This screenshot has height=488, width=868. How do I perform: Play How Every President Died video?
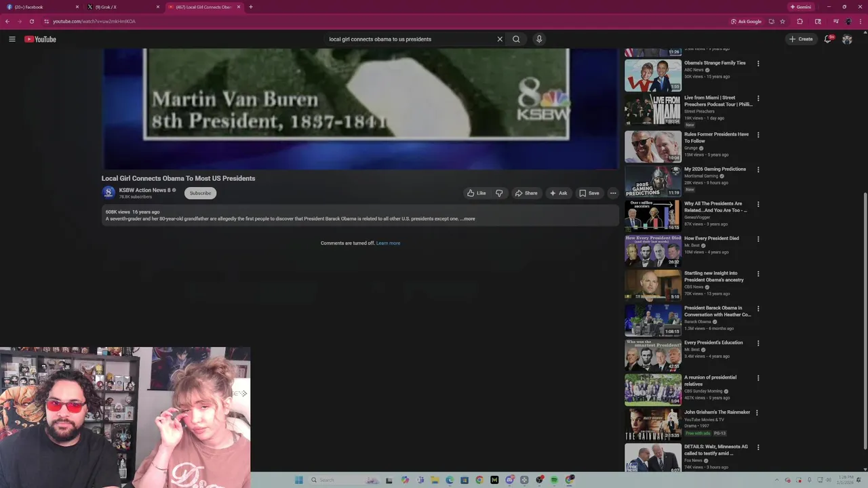click(711, 239)
